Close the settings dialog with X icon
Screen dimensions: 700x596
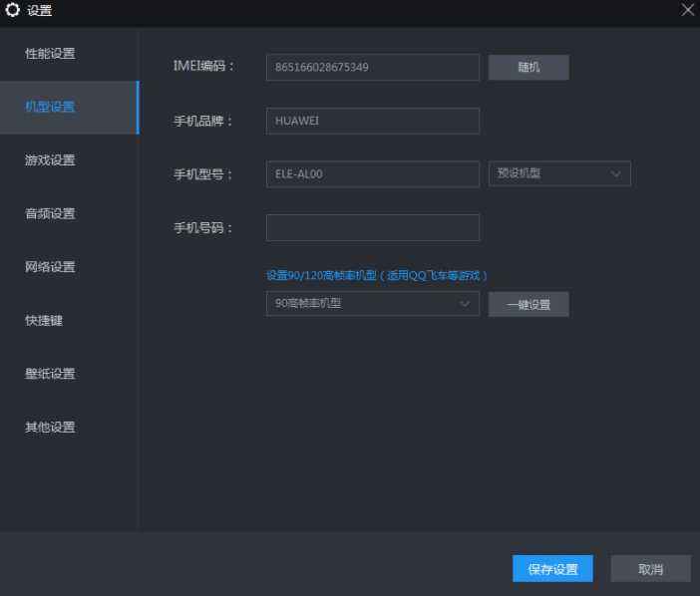pyautogui.click(x=687, y=10)
